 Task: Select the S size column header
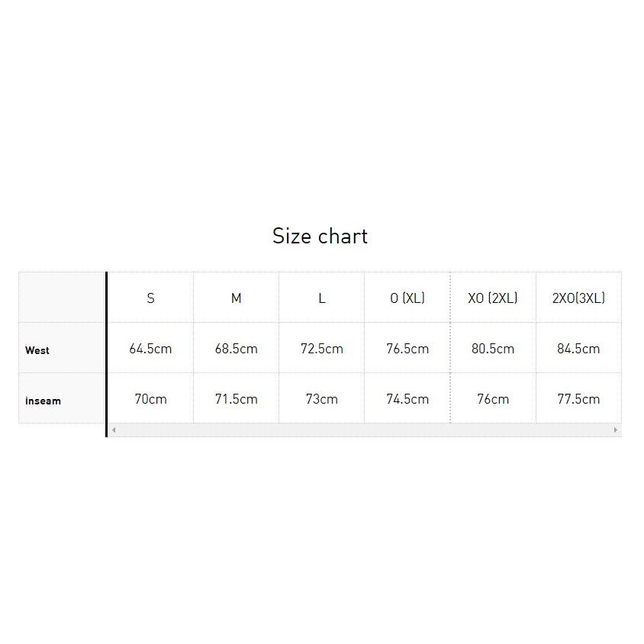click(151, 298)
